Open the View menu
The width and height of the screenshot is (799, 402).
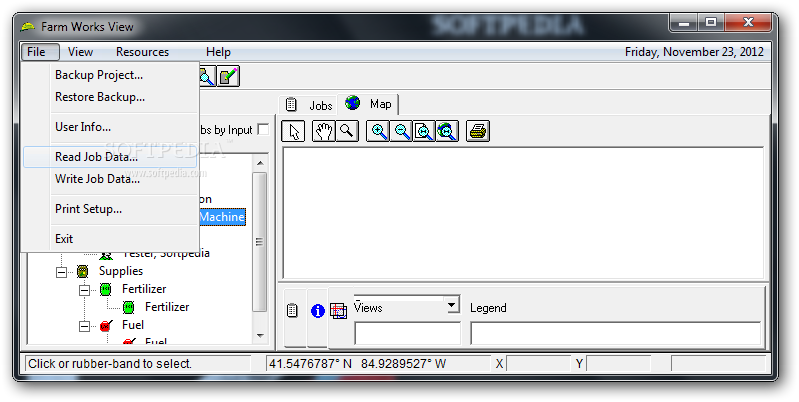(x=81, y=52)
